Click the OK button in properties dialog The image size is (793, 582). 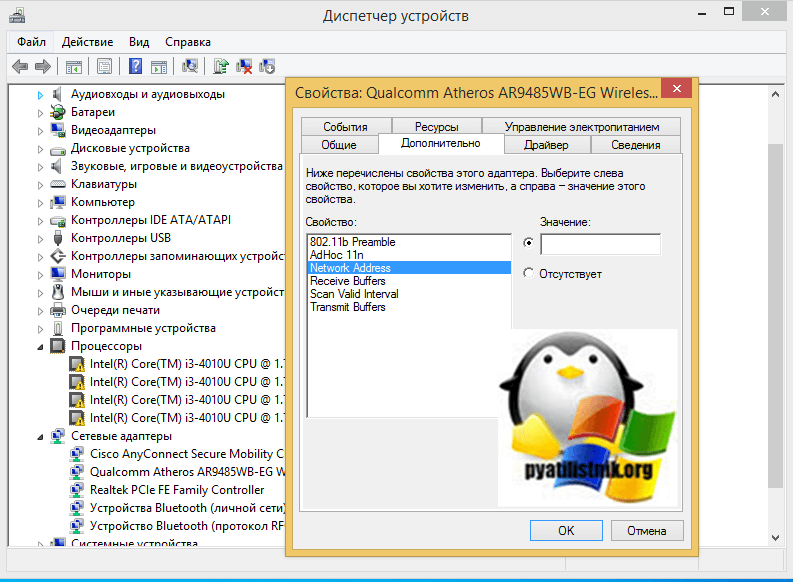click(x=566, y=530)
